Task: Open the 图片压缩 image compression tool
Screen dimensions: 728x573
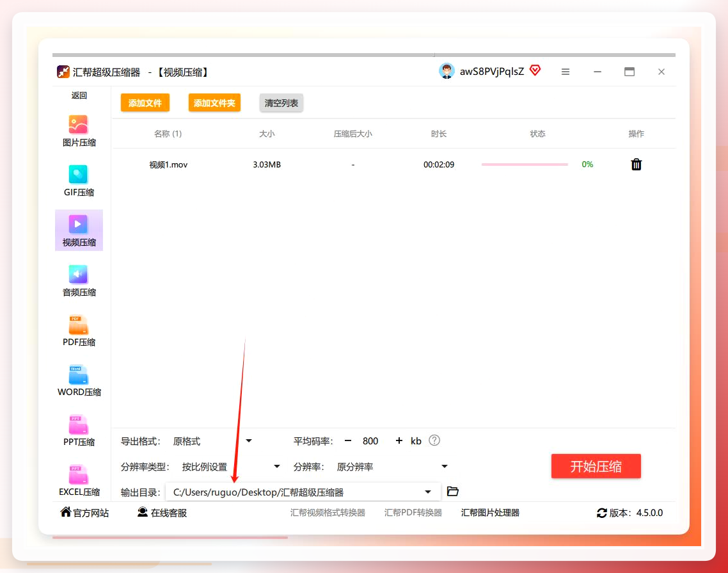Action: coord(79,131)
